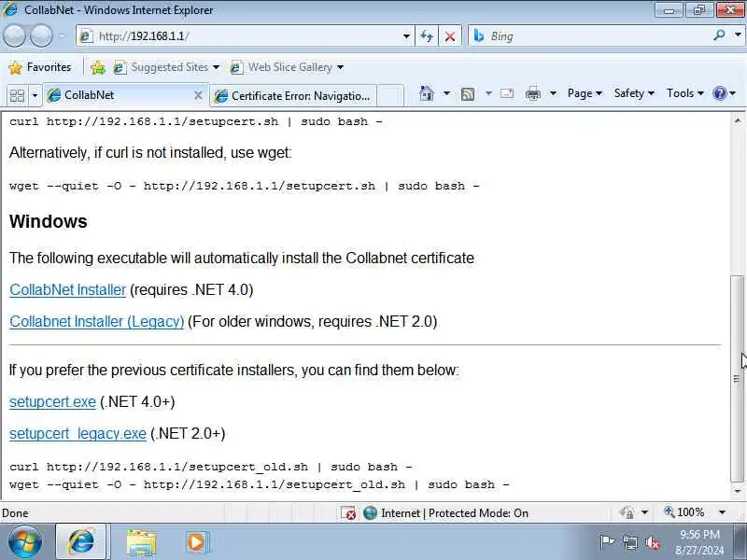
Task: Click the curl setupcert.sh command text
Action: (x=195, y=121)
